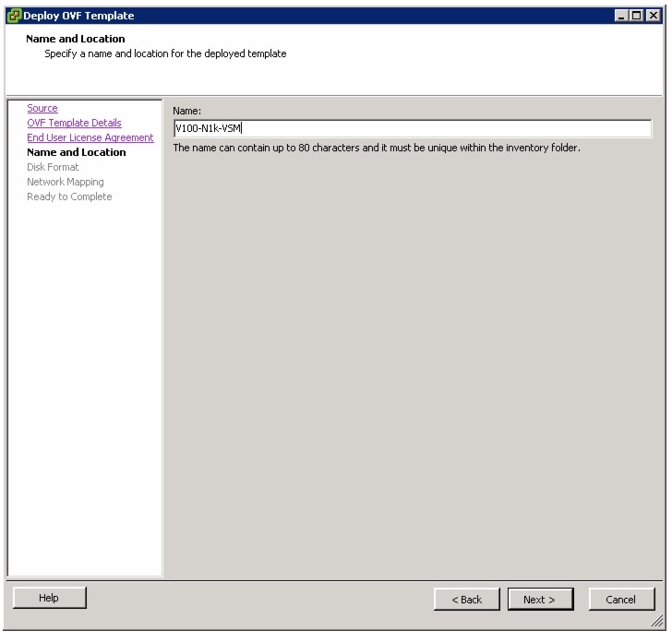Minimize the Deploy OVF Template window

point(621,16)
